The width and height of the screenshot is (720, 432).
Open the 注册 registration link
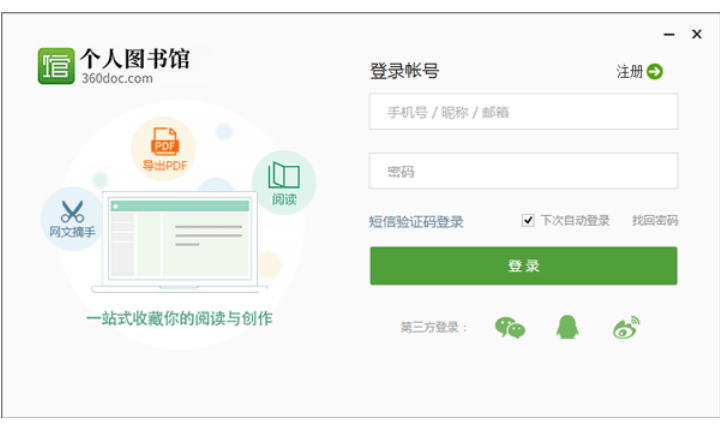coord(630,72)
